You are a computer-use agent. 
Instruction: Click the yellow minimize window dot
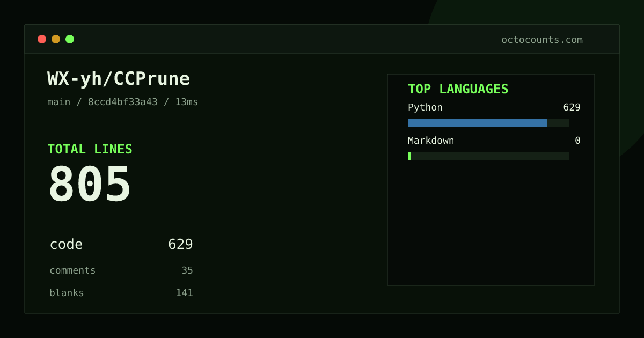(x=56, y=39)
